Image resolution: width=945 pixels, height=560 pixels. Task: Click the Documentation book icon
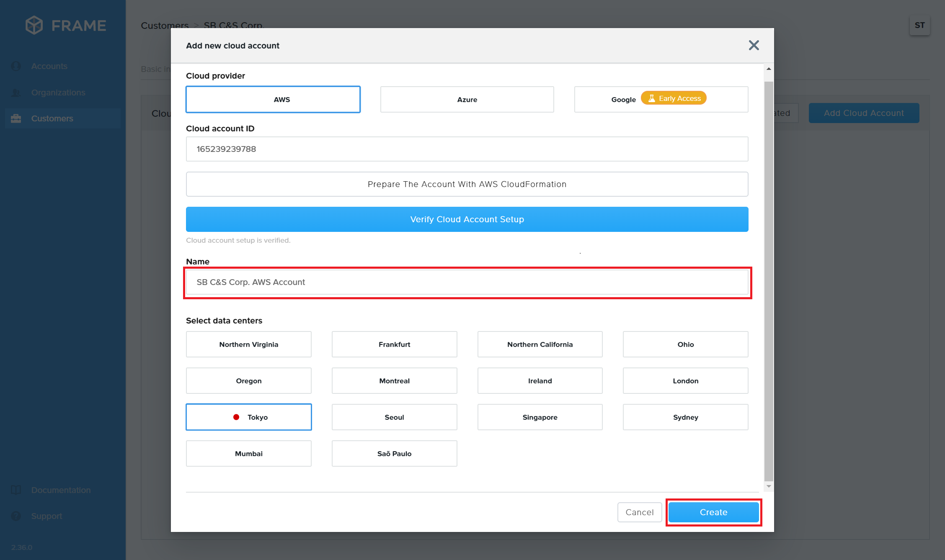(x=16, y=490)
